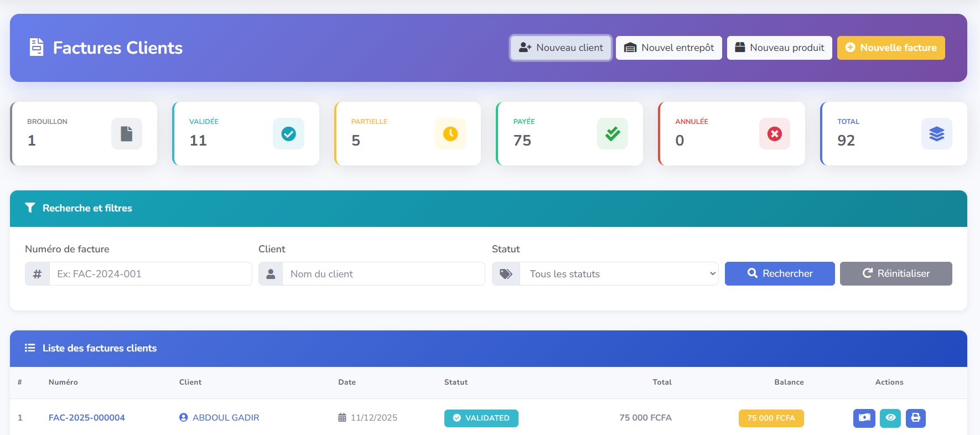
Task: Click the Statut column header
Action: click(x=456, y=382)
